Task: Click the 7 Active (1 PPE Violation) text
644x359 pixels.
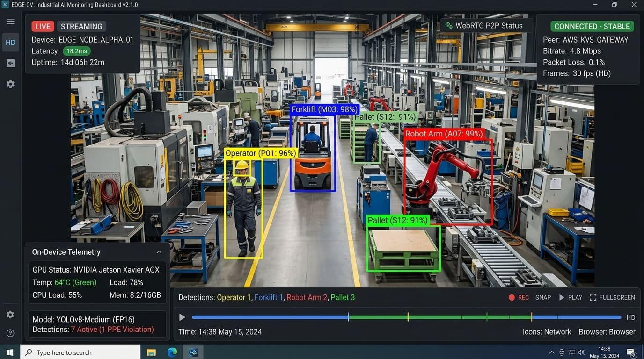Action: [112, 330]
